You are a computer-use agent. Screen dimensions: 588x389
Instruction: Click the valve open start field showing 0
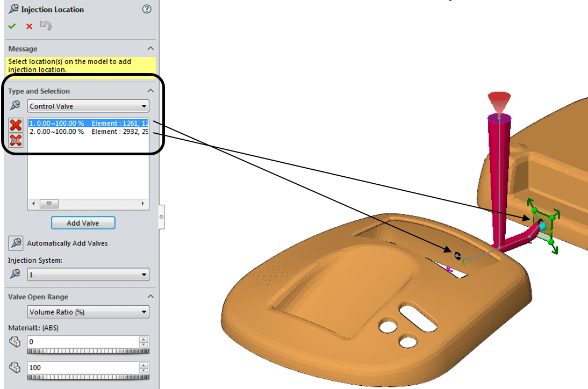coord(82,342)
